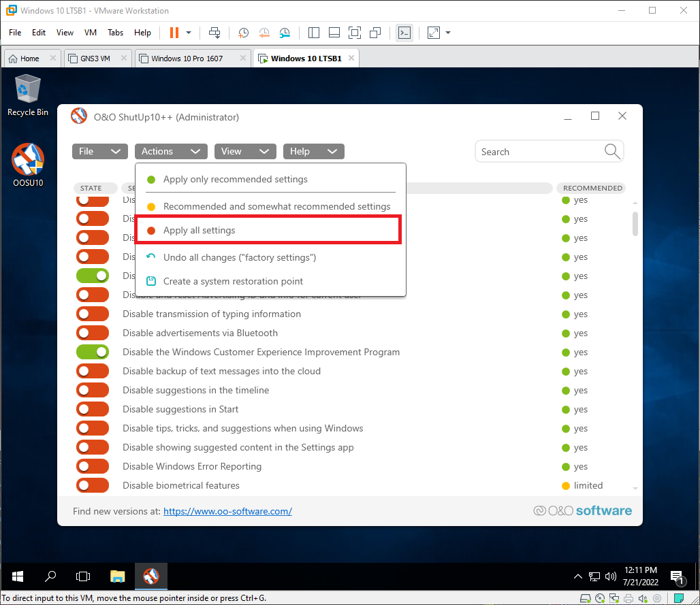This screenshot has height=605, width=700.
Task: Click the settings list scrollbar thumb
Action: click(x=635, y=223)
